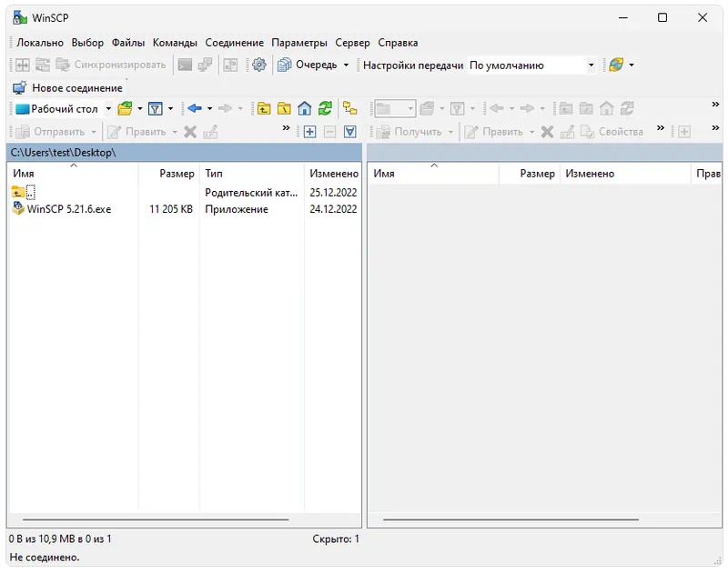Viewport: 728px width, 573px height.
Task: Select the WinSCP 5.21.6.exe file
Action: click(69, 209)
